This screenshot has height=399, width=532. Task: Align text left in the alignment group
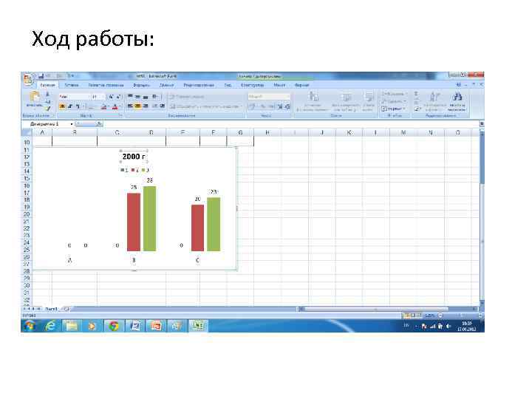[x=130, y=106]
